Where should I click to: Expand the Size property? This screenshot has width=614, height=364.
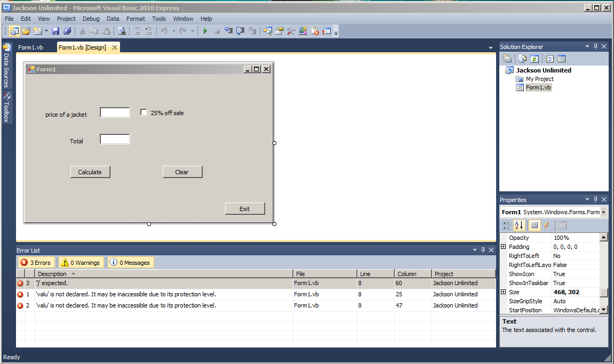tap(504, 292)
